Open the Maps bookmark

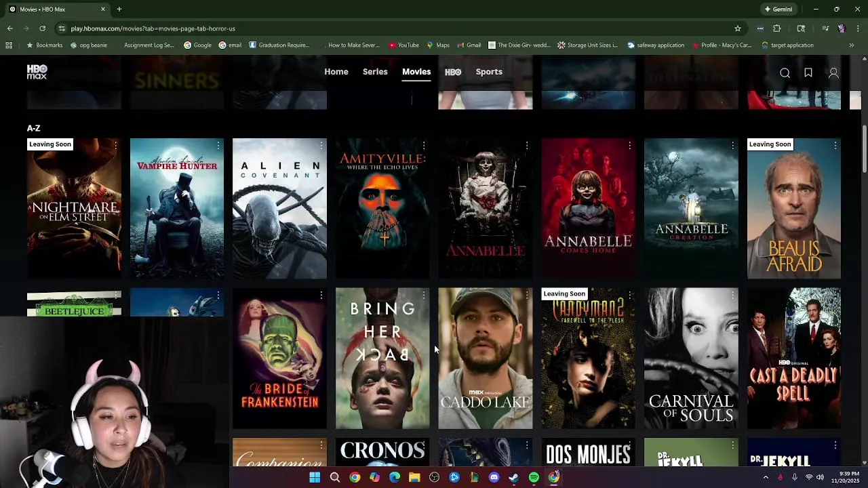click(x=438, y=45)
